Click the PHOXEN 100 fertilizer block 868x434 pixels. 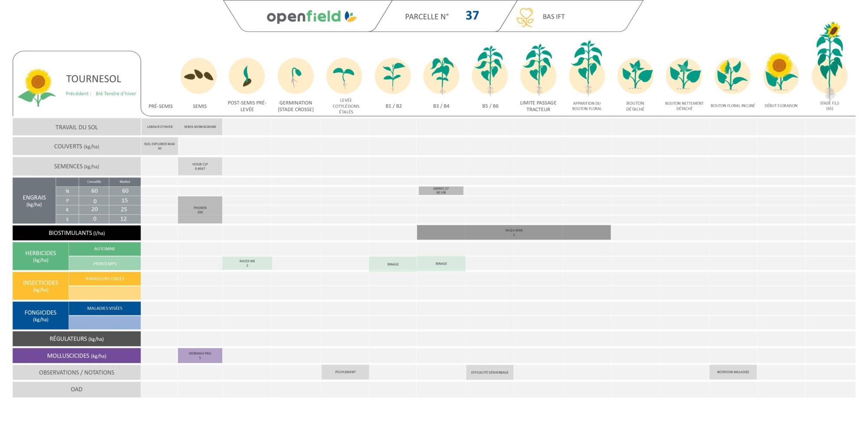(200, 210)
